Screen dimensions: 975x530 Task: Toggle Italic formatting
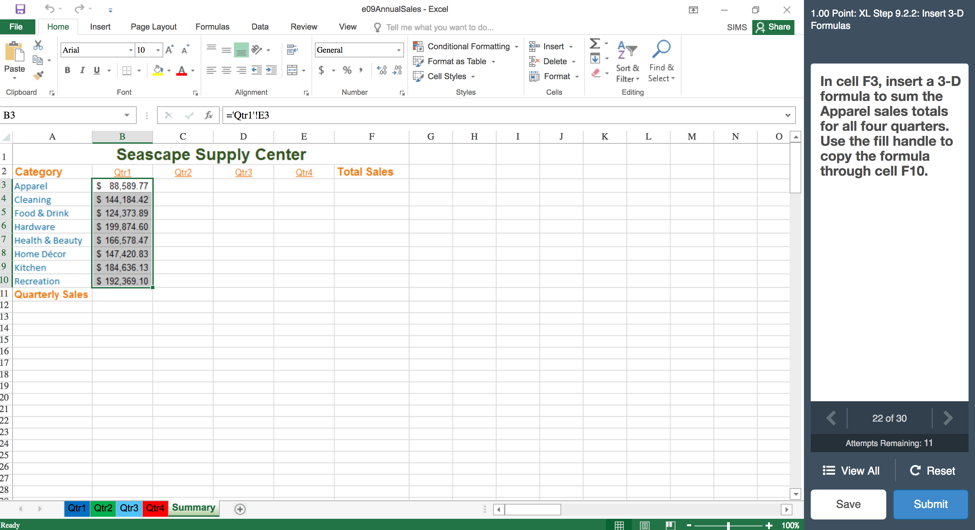(82, 71)
